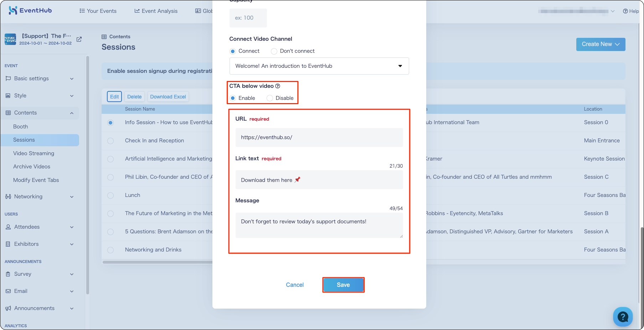Click the URL input field
644x330 pixels.
(319, 137)
